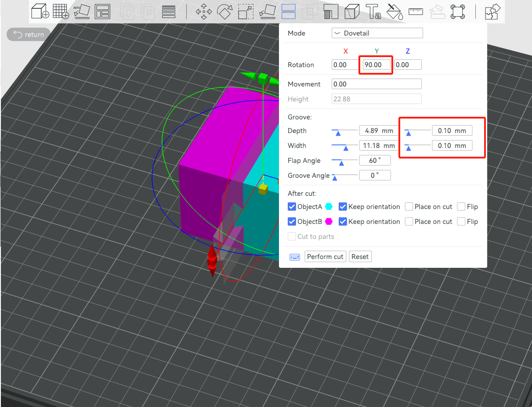The image size is (532, 407).
Task: Enable Flip for ObjectB
Action: tap(461, 222)
